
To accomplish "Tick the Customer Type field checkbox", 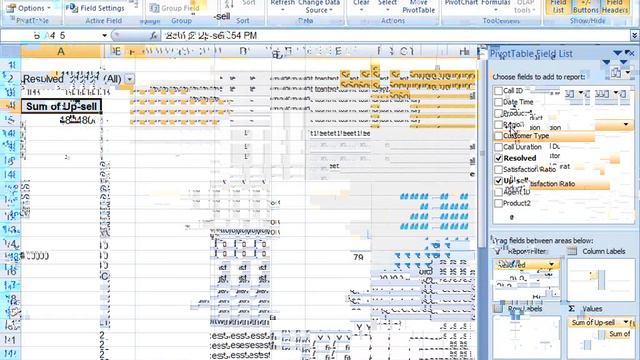I will [498, 136].
